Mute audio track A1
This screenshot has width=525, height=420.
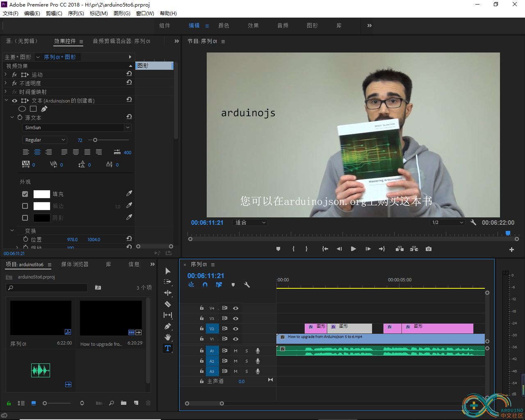click(235, 351)
